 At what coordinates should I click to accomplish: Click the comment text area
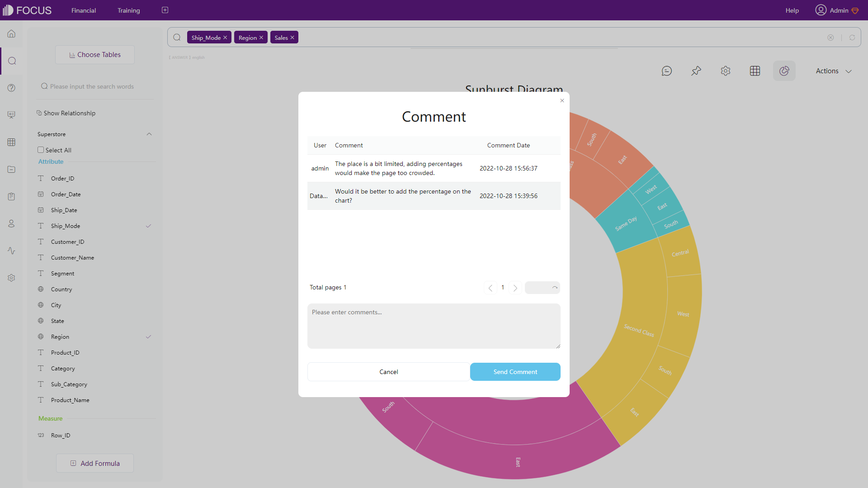[434, 326]
